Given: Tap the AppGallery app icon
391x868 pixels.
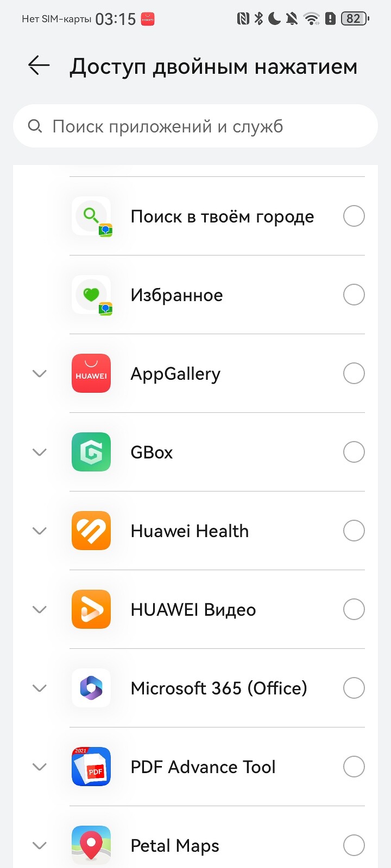Looking at the screenshot, I should point(91,373).
